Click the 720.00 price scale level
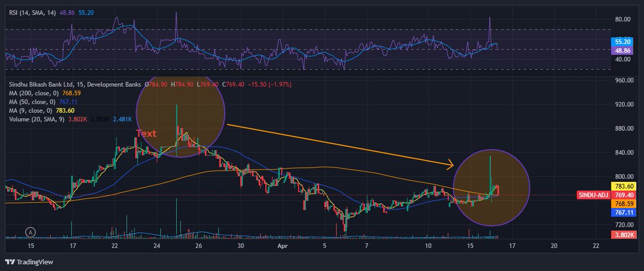Viewport: 644px width, 271px height. [624, 225]
